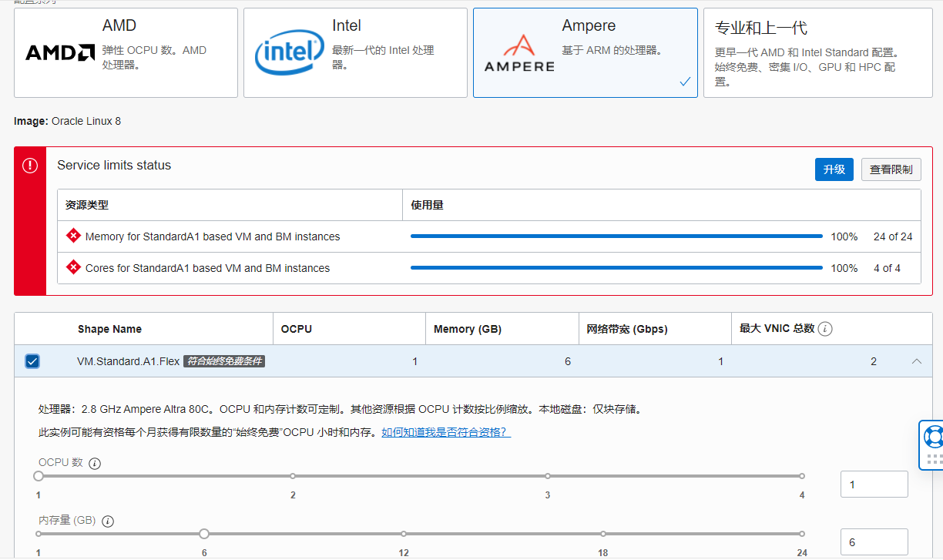Focus the memory amount input field
The height and width of the screenshot is (560, 943).
874,542
